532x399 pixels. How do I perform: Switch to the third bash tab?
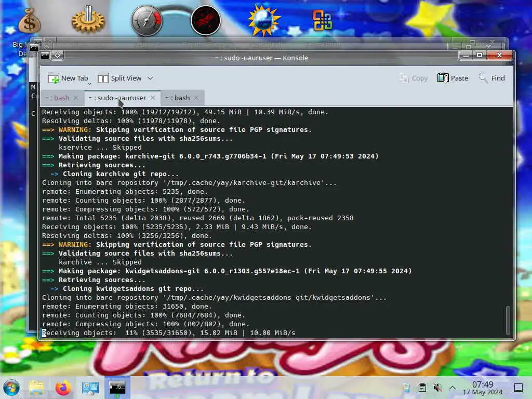pos(178,98)
